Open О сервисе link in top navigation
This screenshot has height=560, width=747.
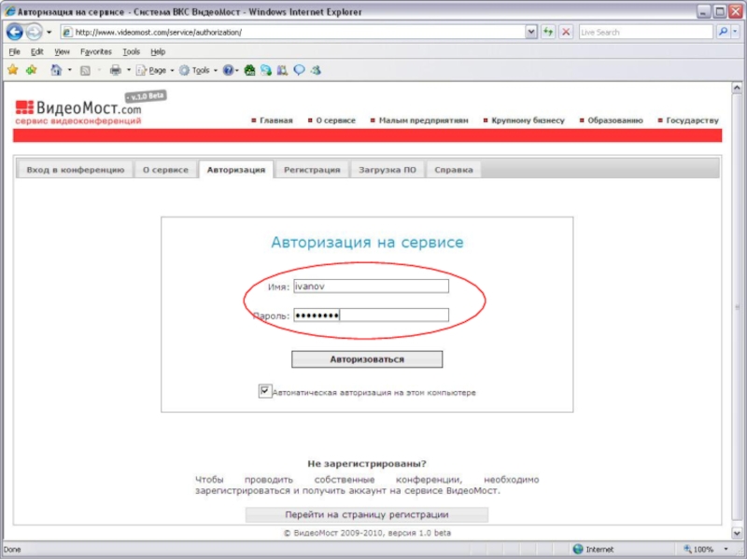click(x=335, y=120)
